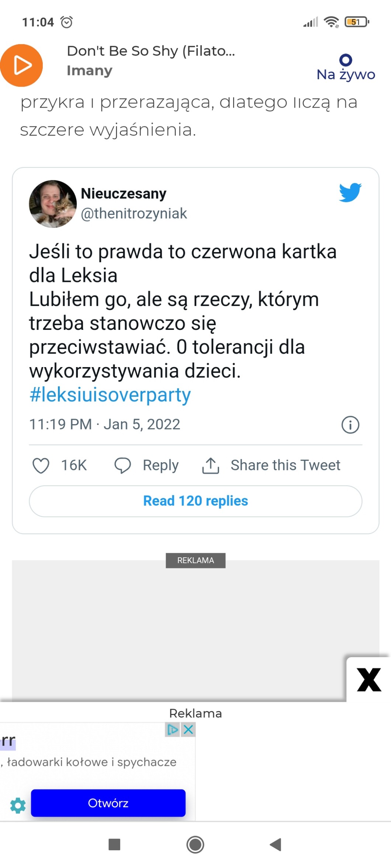Viewport: 391px width, 868px height.
Task: Open the #leksiuisoverparty hashtag
Action: (110, 395)
